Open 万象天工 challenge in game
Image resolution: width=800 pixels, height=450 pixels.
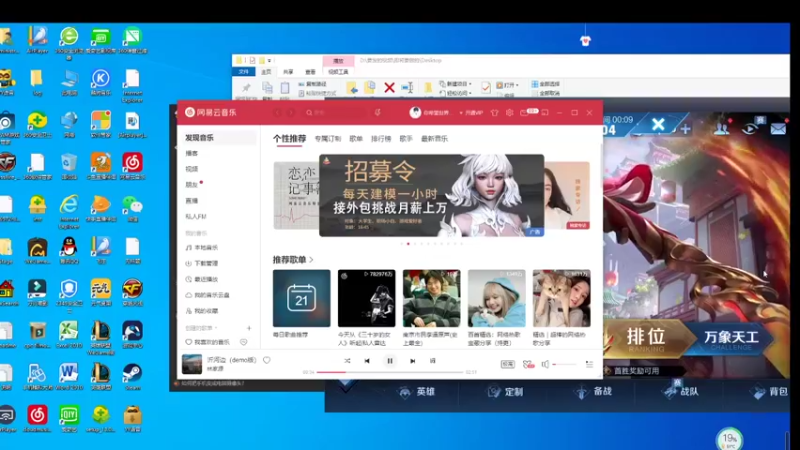click(x=731, y=339)
